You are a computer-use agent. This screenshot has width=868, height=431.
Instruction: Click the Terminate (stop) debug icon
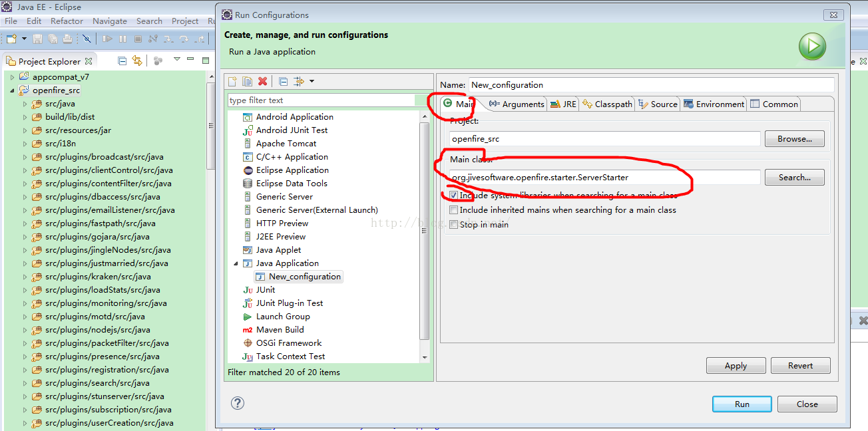pyautogui.click(x=138, y=40)
